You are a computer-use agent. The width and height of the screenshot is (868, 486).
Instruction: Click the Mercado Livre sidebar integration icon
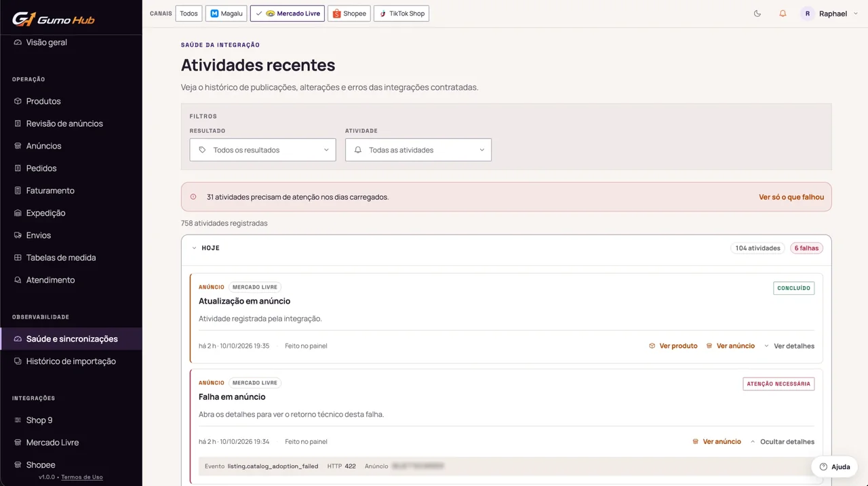click(x=18, y=443)
